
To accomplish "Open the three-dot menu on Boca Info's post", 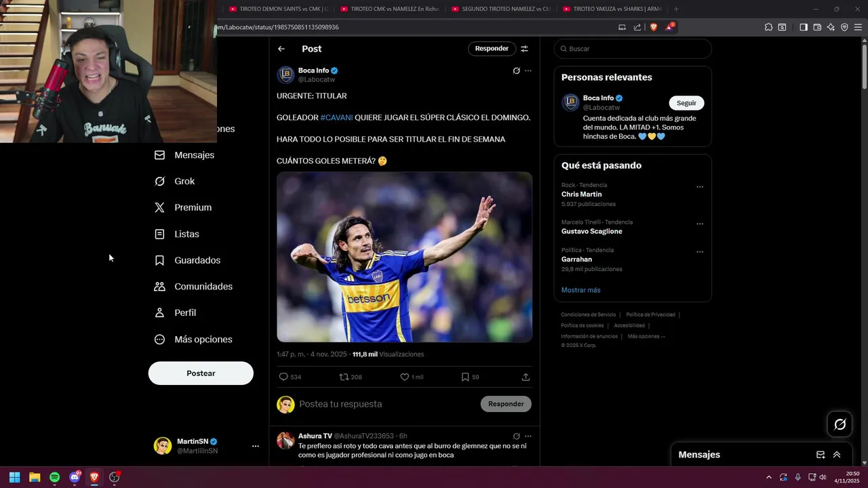I will (x=528, y=70).
